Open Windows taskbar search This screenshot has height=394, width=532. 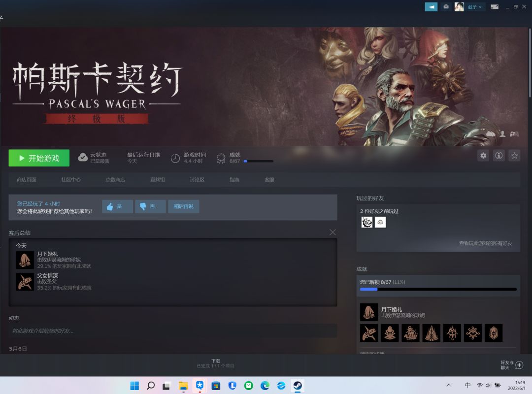coord(151,386)
